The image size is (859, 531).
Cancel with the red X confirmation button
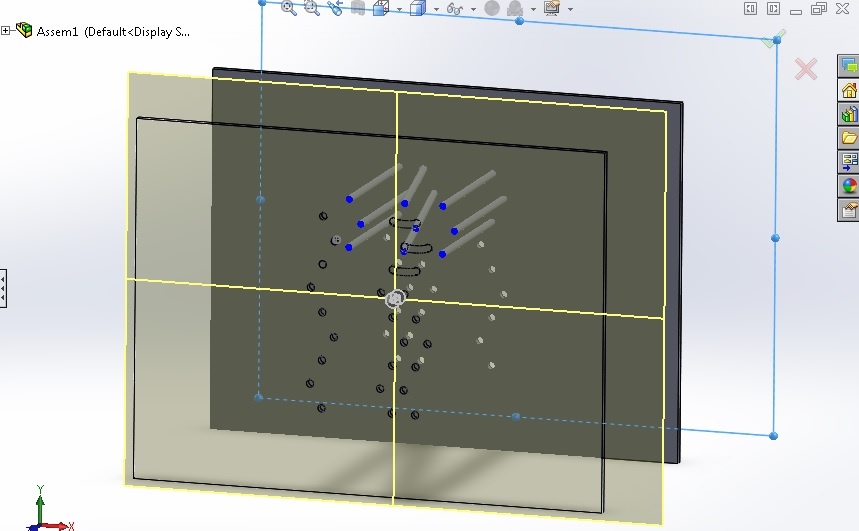click(806, 69)
